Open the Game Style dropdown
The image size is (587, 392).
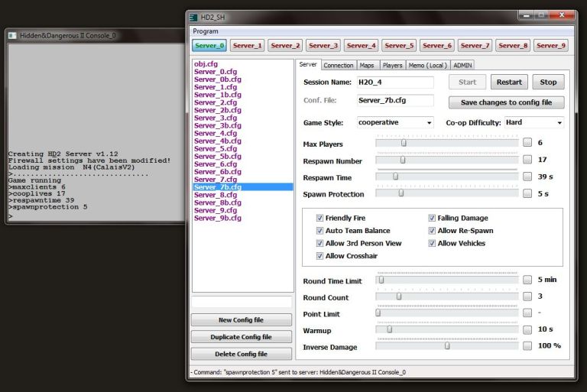point(395,122)
